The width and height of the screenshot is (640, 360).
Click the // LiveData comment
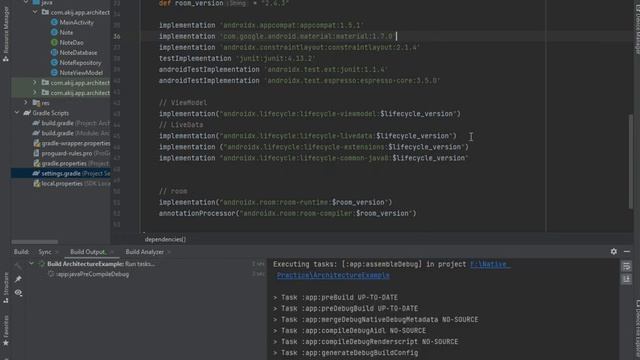(x=181, y=125)
